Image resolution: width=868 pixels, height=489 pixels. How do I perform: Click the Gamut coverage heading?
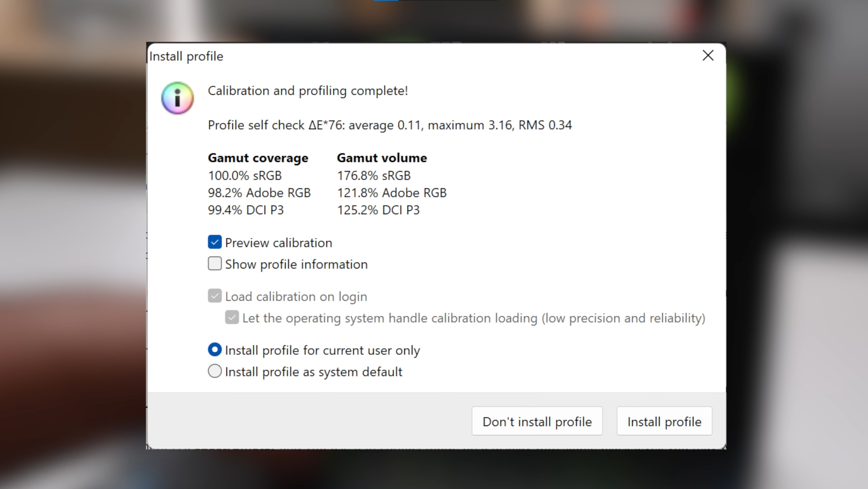[x=258, y=158]
